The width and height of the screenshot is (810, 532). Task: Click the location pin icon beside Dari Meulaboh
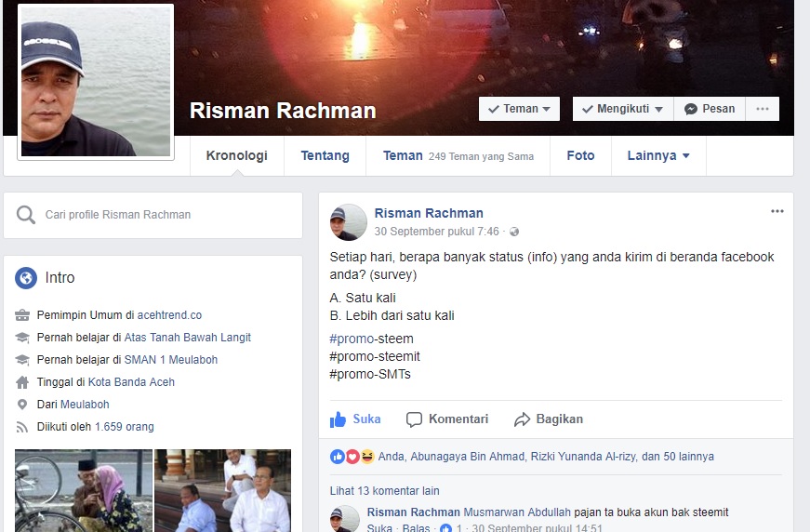tap(22, 405)
